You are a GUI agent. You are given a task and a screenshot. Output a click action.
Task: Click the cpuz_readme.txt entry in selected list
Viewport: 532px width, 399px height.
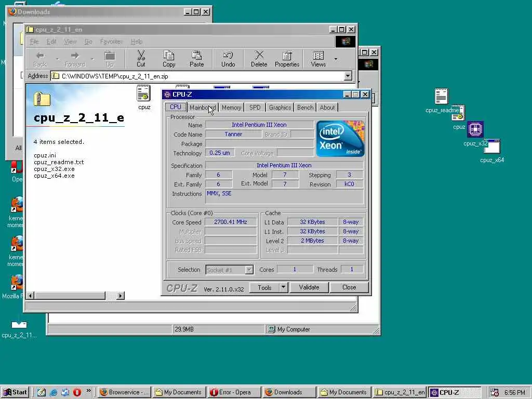click(59, 162)
